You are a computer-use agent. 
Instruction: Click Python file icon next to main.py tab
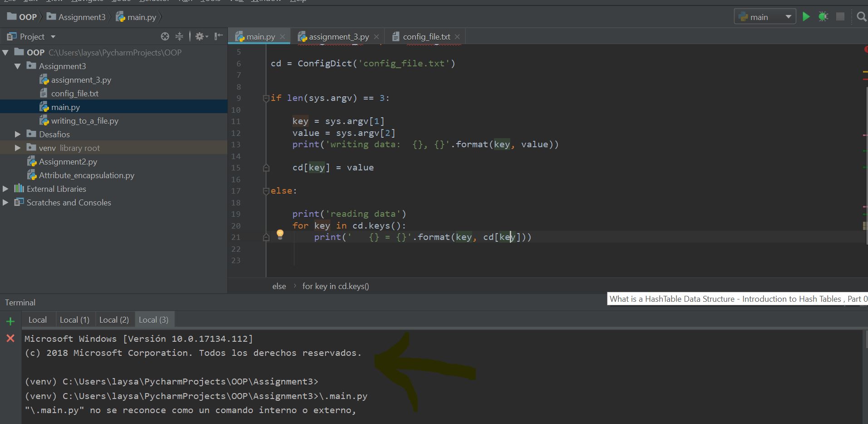click(240, 37)
